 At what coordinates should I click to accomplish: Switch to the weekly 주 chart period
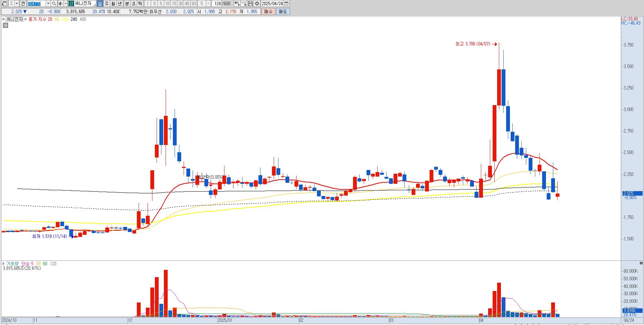tap(106, 3)
